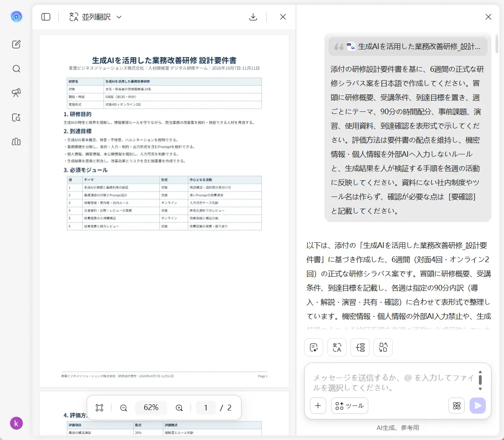504x440 pixels.
Task: Zoom in the PDF view
Action: point(179,408)
